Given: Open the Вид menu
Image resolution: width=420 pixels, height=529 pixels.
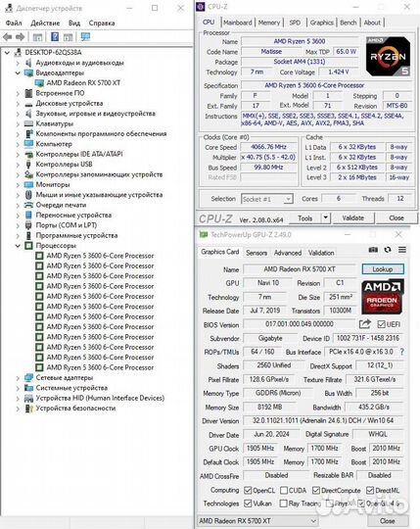Looking at the screenshot, I should (74, 23).
